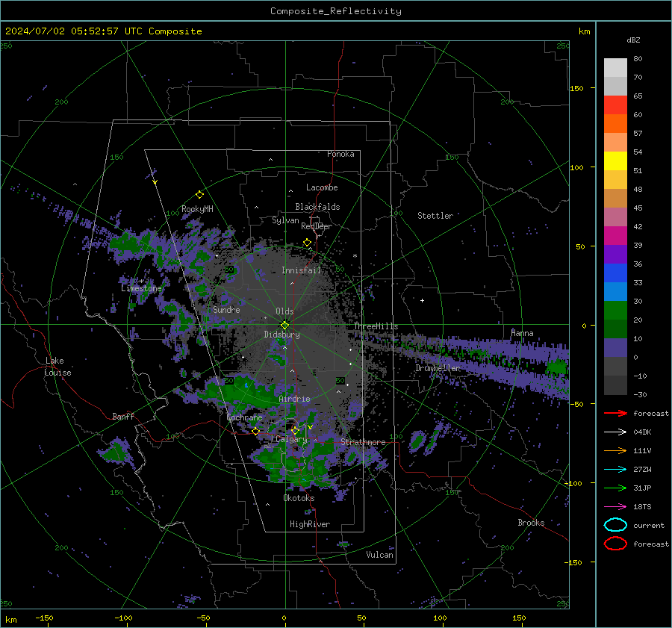Image resolution: width=672 pixels, height=628 pixels.
Task: Click the orange 111V arrow icon
Action: tap(615, 450)
